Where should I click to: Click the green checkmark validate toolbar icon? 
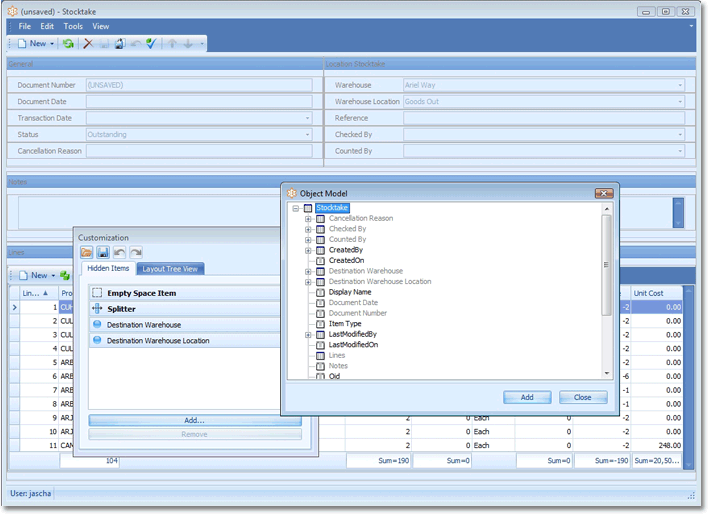tap(151, 44)
